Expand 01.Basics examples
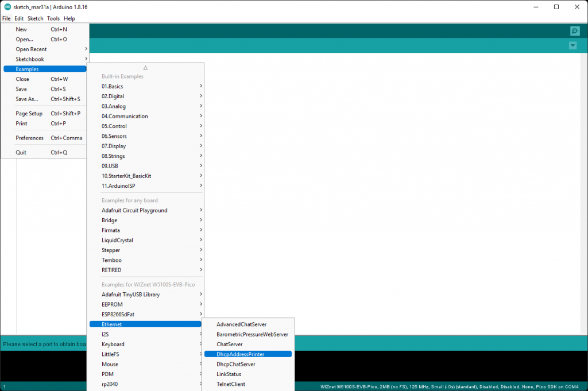588x391 pixels. [x=146, y=86]
